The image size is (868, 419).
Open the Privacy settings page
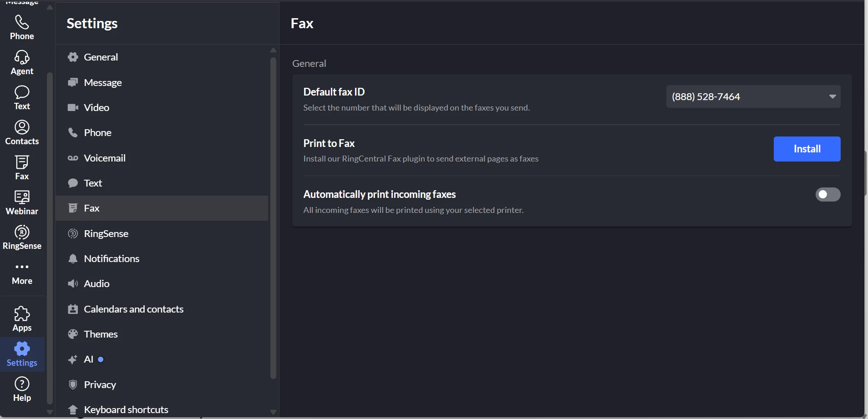click(x=100, y=384)
